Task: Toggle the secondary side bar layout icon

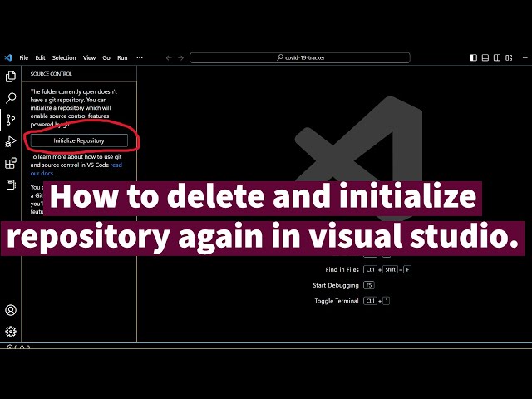Action: tap(497, 57)
